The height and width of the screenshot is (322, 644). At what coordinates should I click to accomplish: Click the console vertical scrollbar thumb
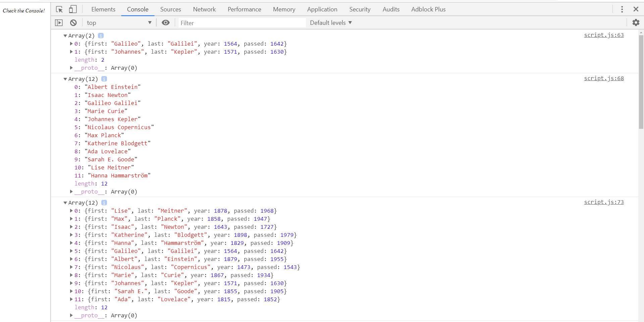point(641,82)
